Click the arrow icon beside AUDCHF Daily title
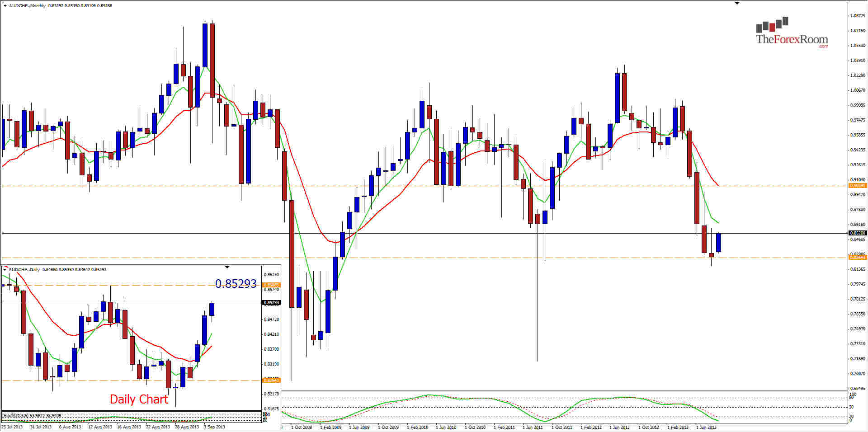 click(5, 269)
